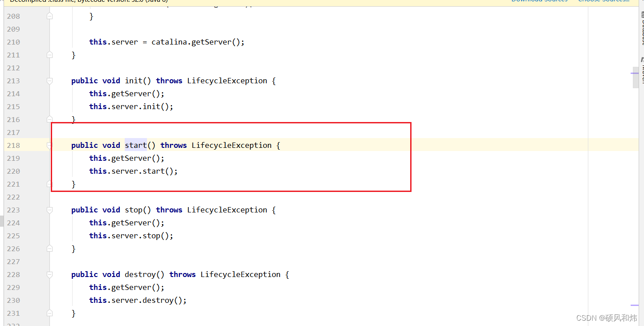The height and width of the screenshot is (326, 644).
Task: Click fold end marker on line 231
Action: coord(49,313)
